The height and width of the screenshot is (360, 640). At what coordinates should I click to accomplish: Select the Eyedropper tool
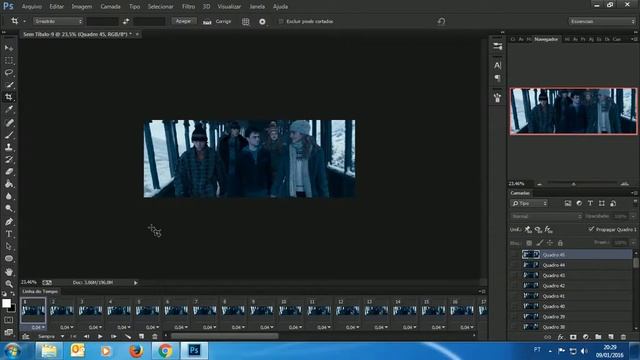9,109
